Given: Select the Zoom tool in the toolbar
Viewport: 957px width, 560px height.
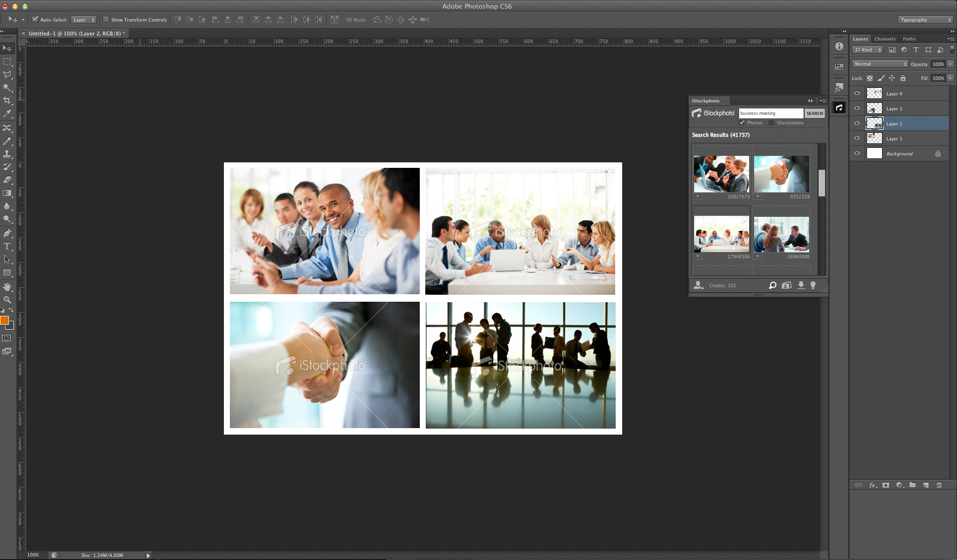Looking at the screenshot, I should [7, 300].
